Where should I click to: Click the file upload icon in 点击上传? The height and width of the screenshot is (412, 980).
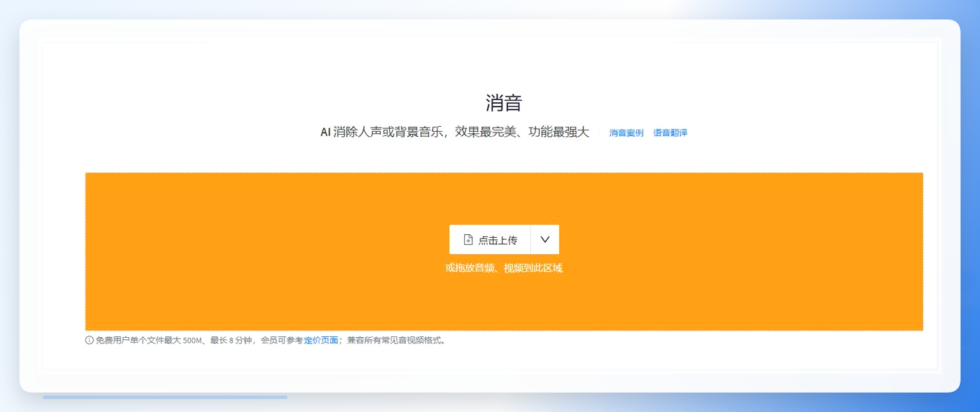pyautogui.click(x=468, y=240)
